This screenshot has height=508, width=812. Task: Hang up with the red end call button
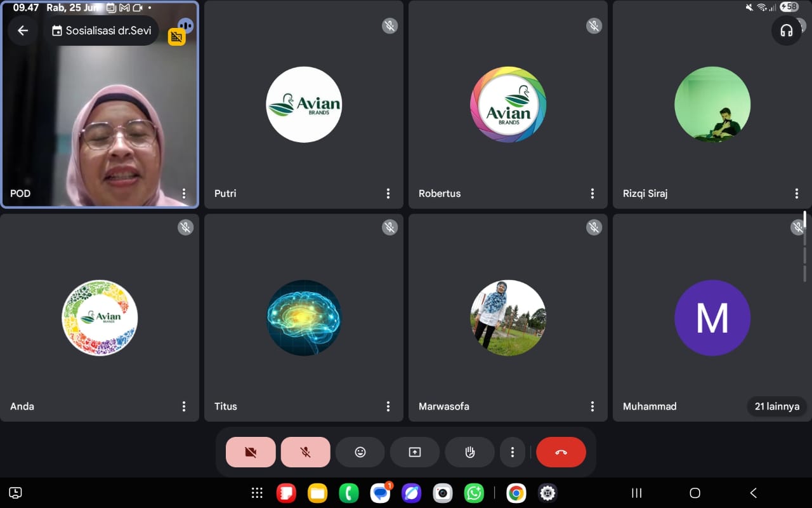(561, 452)
